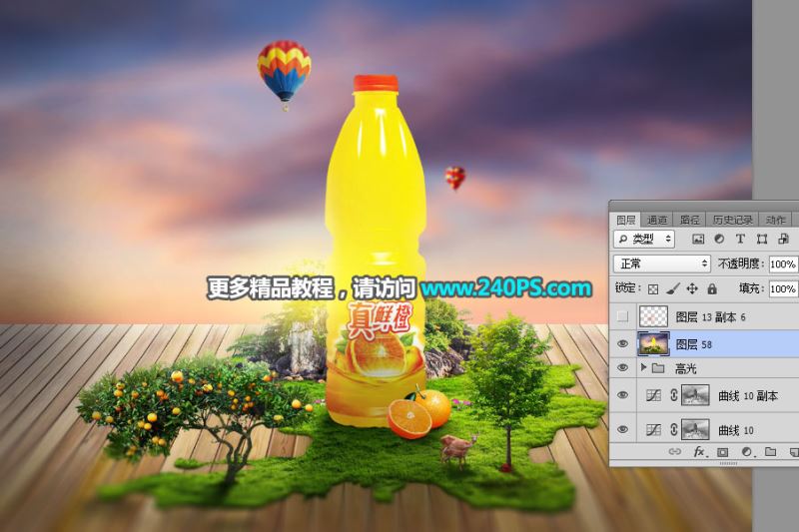This screenshot has width=799, height=532.
Task: Select layer name 曲线 10 副本
Action: pyautogui.click(x=747, y=396)
